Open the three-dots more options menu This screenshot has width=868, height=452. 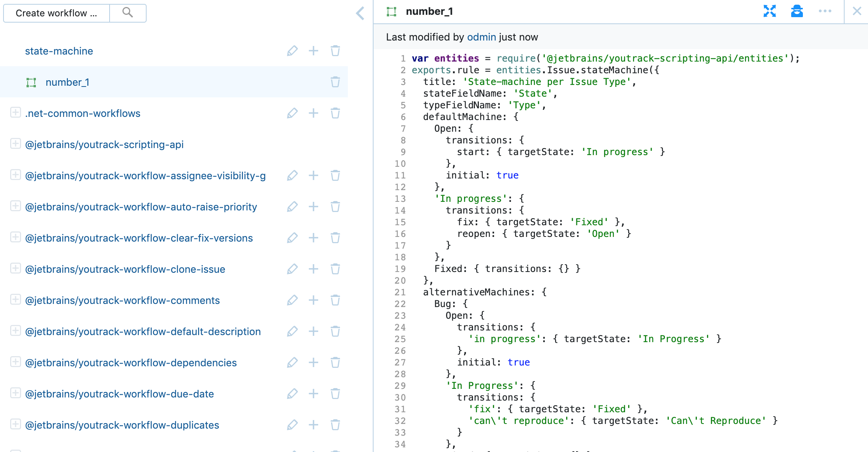(x=825, y=11)
